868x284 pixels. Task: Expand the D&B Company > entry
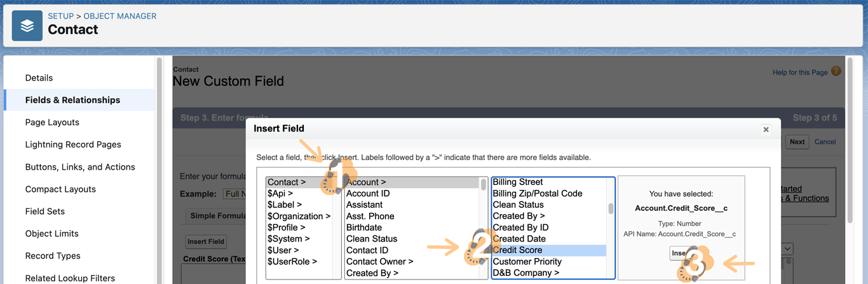pyautogui.click(x=526, y=273)
